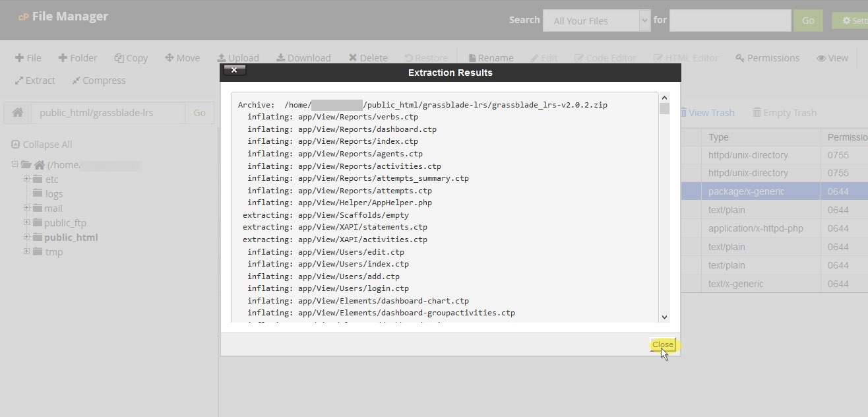The image size is (868, 417).
Task: Click the View Trash link
Action: (707, 113)
